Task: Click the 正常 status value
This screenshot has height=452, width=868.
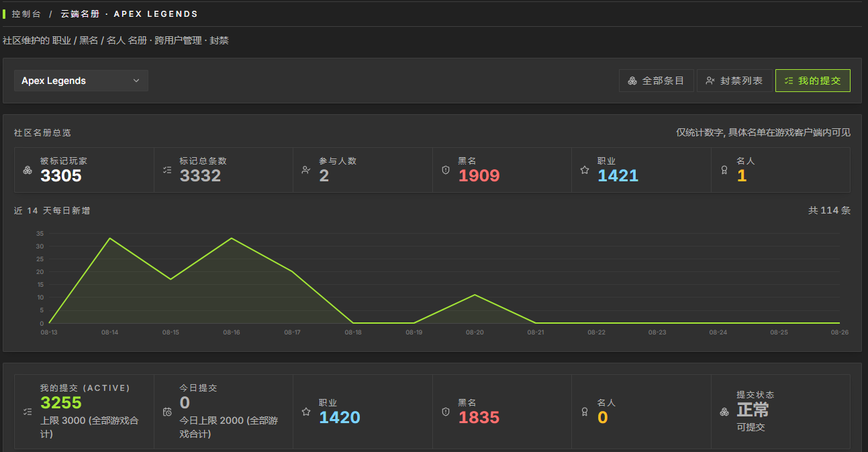Action: [x=753, y=410]
